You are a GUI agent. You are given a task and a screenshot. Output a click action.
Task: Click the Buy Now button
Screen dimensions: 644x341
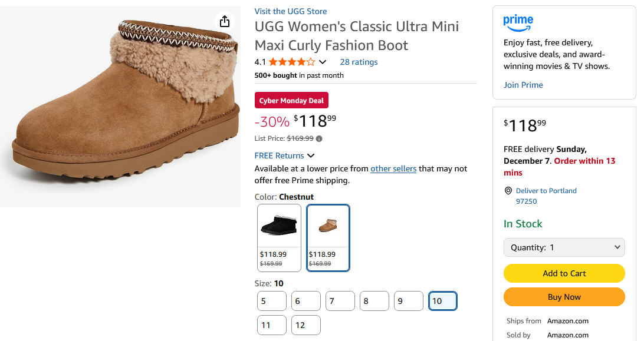(564, 297)
